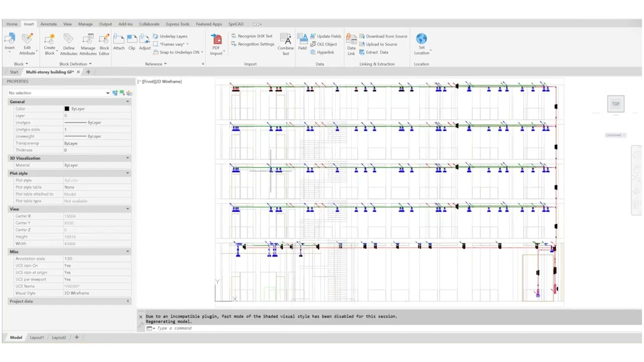Click Recognize SHX Text

click(x=255, y=36)
